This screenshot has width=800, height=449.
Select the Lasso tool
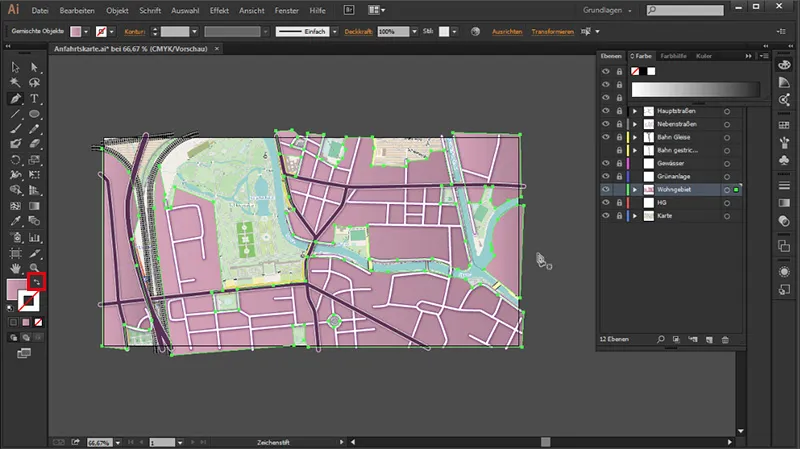coord(34,83)
